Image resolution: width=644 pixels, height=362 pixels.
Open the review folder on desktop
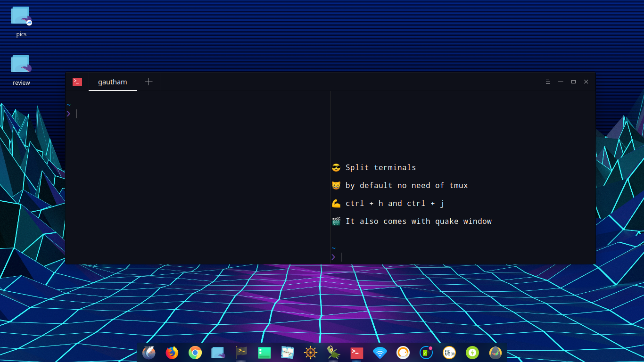(x=21, y=65)
